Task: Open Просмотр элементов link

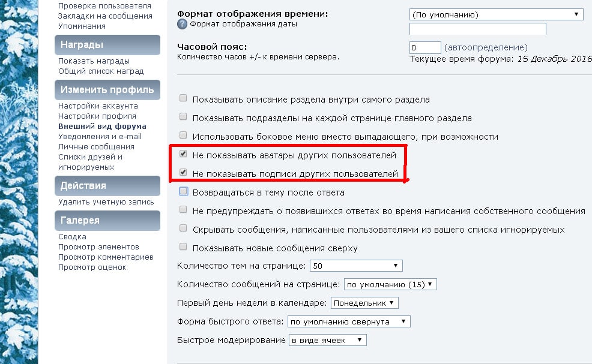Action: click(x=98, y=246)
